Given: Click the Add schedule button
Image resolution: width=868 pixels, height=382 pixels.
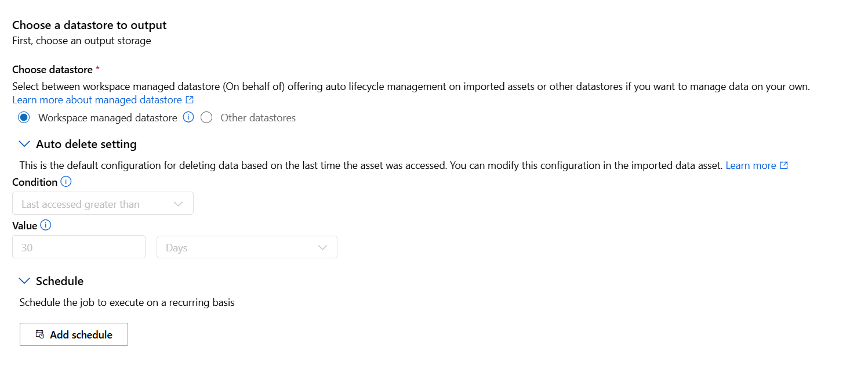Looking at the screenshot, I should click(74, 334).
